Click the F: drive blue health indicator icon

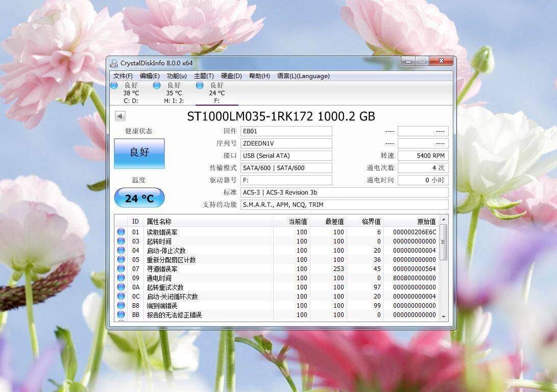point(199,85)
